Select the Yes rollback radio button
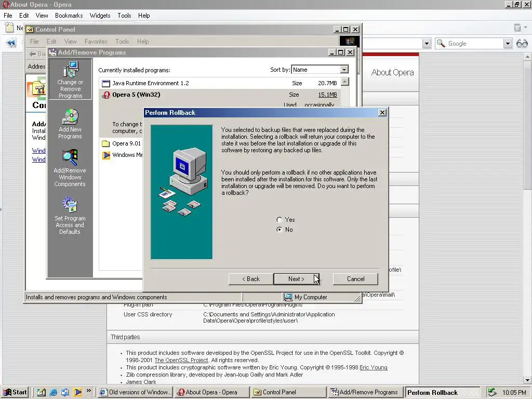The width and height of the screenshot is (532, 399). [279, 220]
